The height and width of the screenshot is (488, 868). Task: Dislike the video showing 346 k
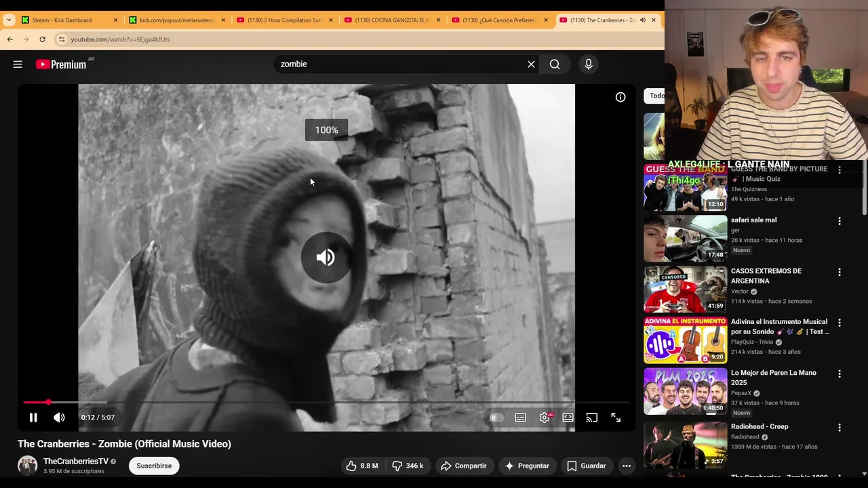click(408, 466)
